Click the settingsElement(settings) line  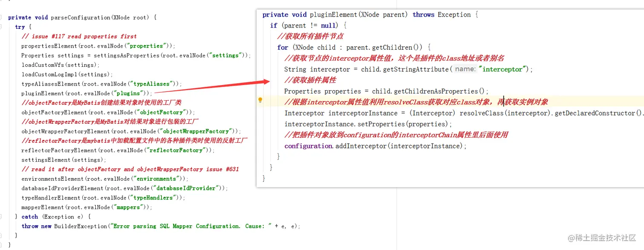coord(64,160)
